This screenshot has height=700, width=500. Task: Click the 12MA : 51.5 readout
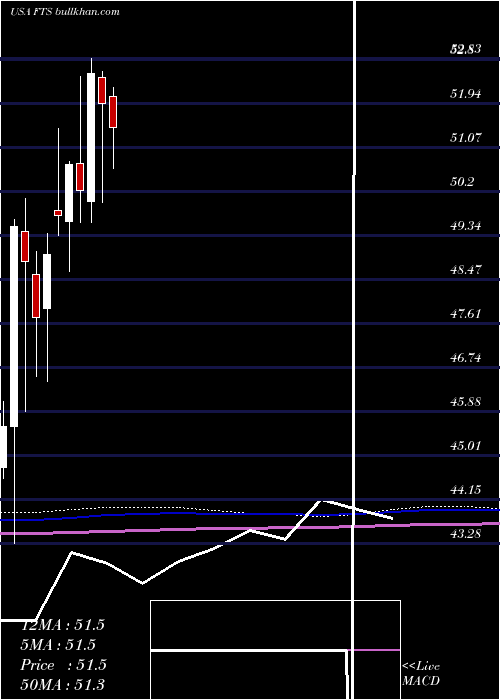point(63,625)
